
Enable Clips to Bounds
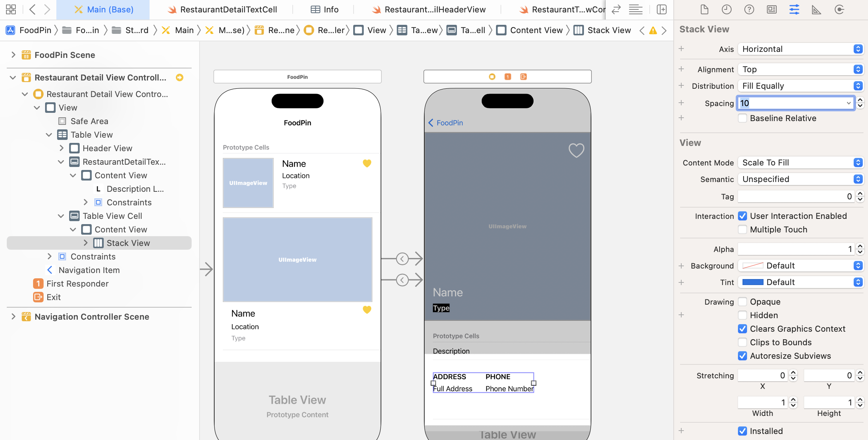click(742, 342)
